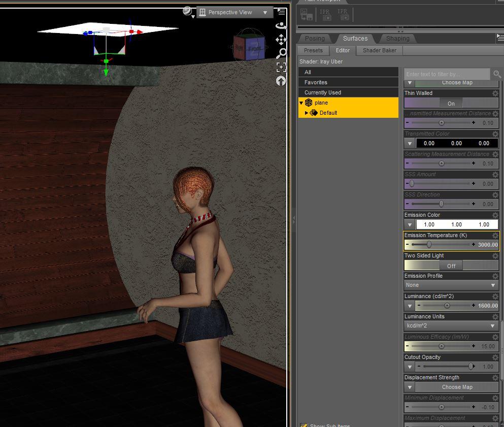This screenshot has width=504, height=427.
Task: Toggle the Thin Walled On switch
Action: coord(451,103)
